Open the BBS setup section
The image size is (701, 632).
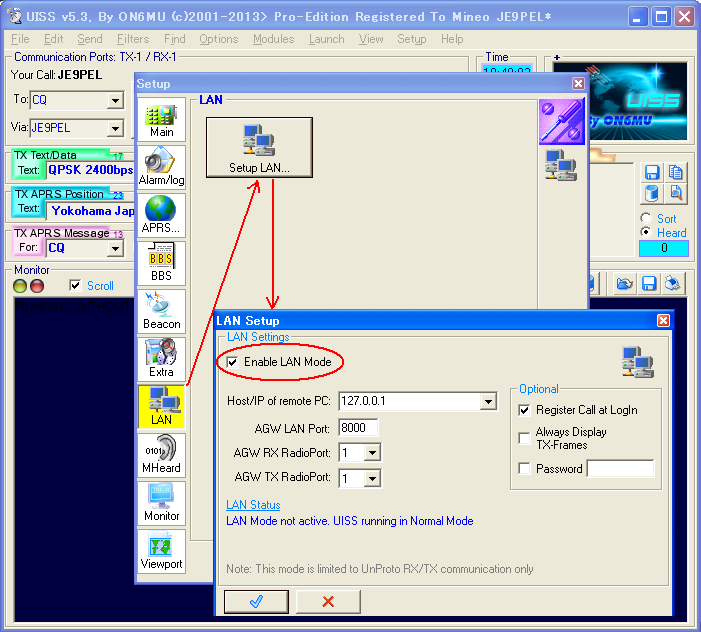point(161,263)
